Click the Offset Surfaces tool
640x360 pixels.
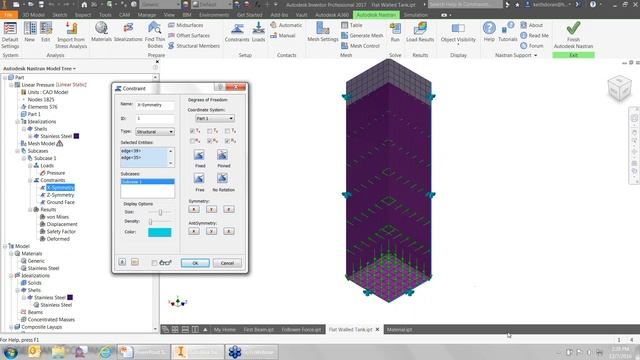point(189,36)
